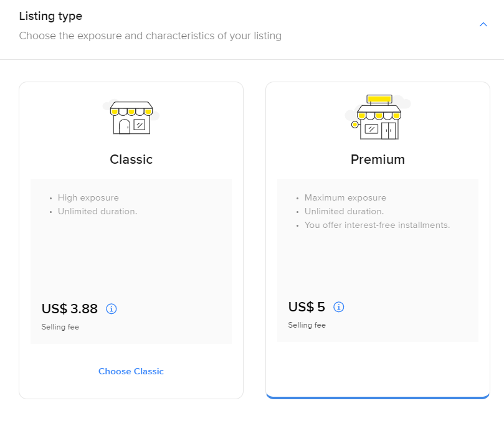The image size is (504, 426).
Task: Click Unlimited duration in Classic card
Action: (97, 212)
